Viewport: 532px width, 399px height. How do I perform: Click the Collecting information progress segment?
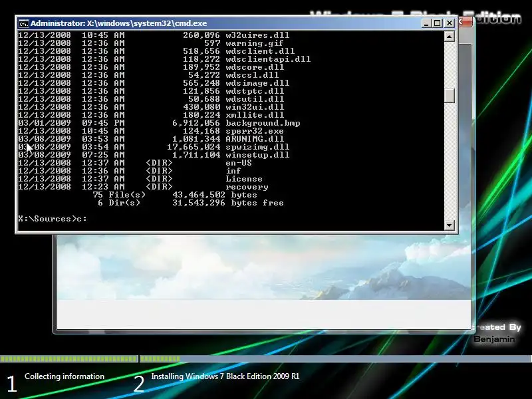pyautogui.click(x=69, y=358)
